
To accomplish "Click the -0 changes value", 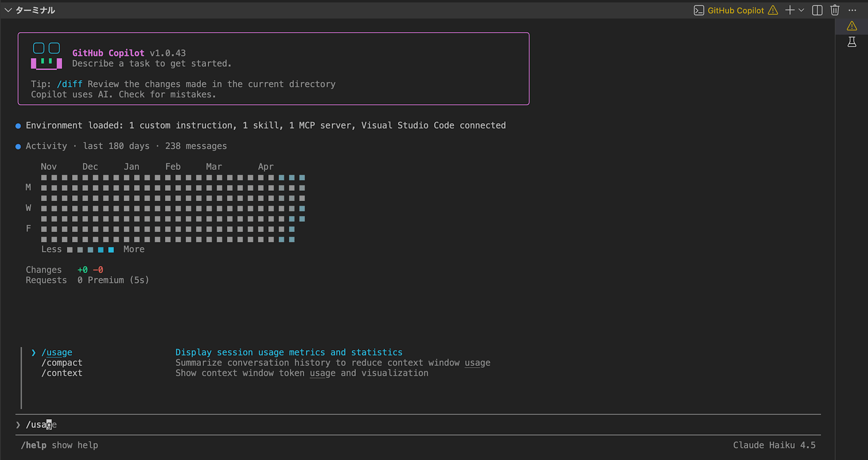I will (x=98, y=270).
